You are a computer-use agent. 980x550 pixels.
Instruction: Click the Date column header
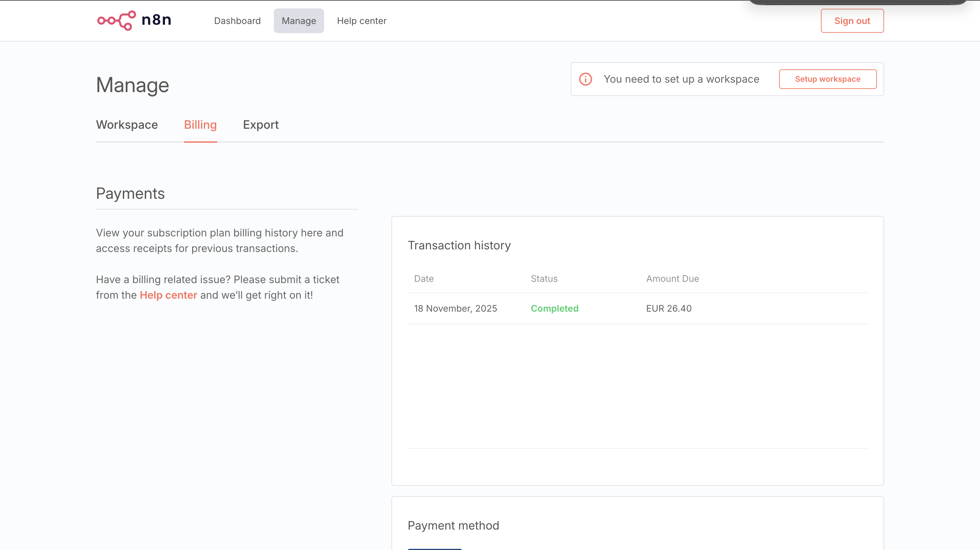point(424,279)
